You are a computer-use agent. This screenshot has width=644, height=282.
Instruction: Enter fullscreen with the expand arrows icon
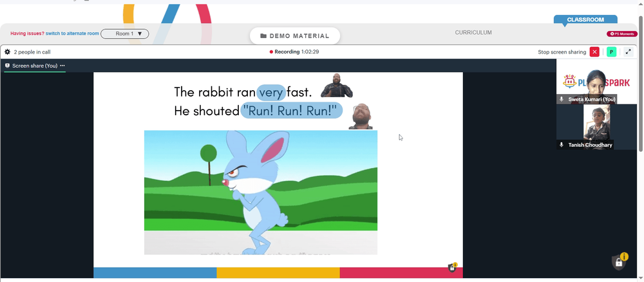[628, 52]
